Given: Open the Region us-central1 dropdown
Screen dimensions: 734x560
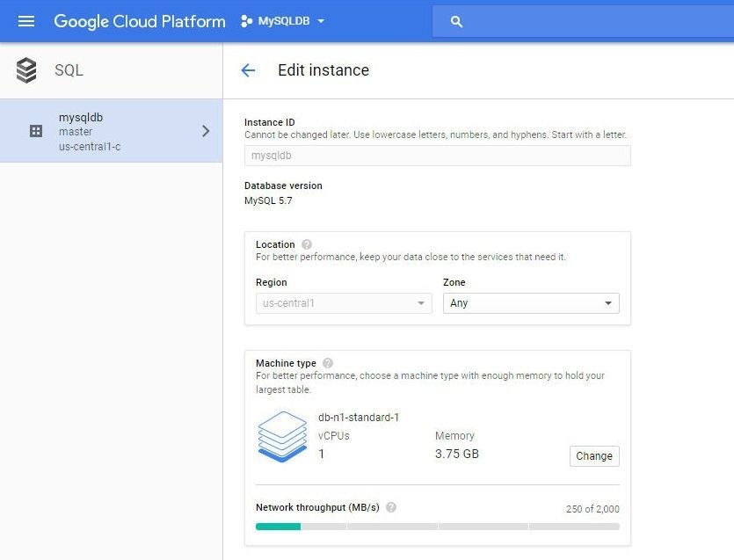Looking at the screenshot, I should coord(344,303).
